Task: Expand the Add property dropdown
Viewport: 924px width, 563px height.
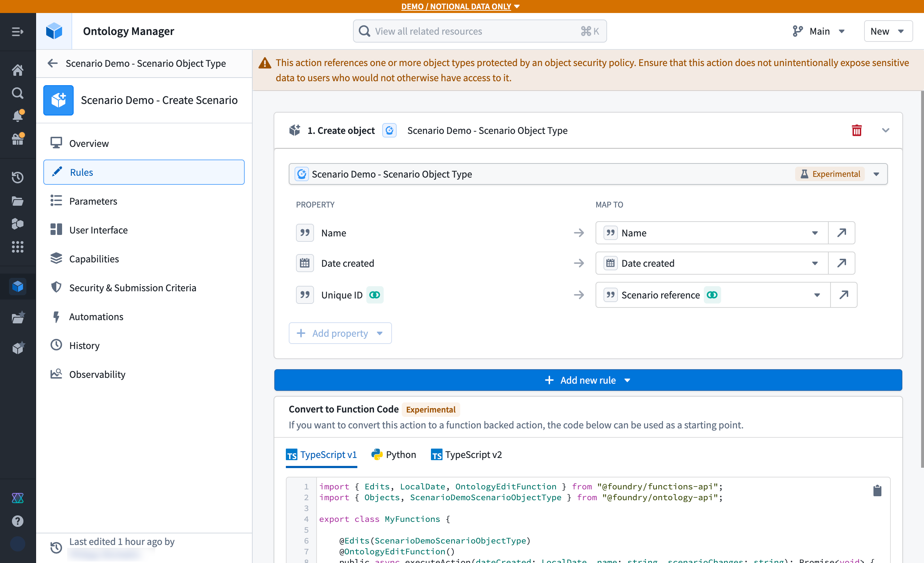Action: [x=340, y=333]
